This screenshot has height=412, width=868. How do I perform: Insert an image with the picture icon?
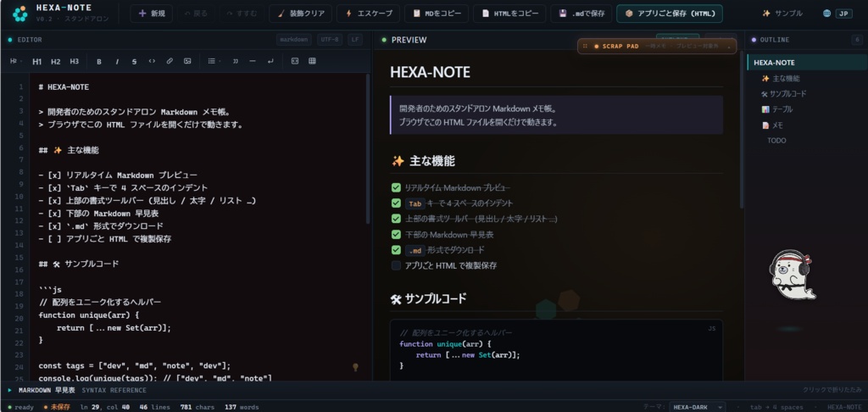pos(187,61)
